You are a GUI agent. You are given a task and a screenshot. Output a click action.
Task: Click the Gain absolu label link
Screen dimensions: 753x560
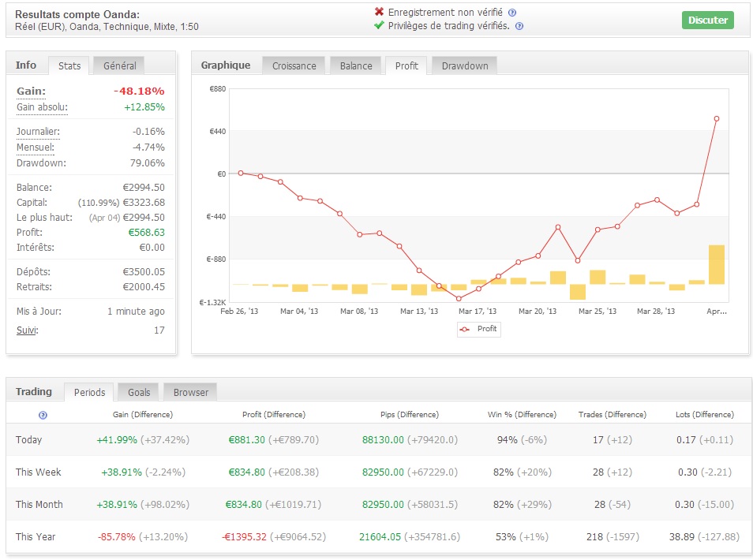42,107
